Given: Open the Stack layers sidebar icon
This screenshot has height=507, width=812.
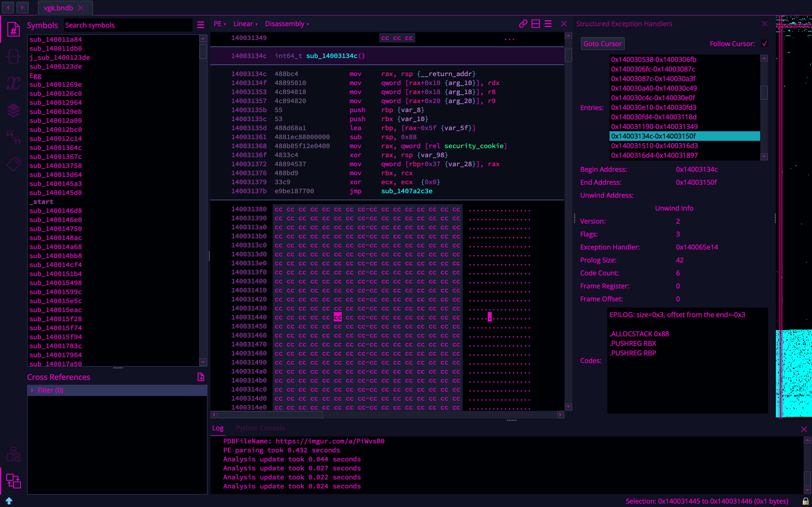Looking at the screenshot, I should point(14,110).
